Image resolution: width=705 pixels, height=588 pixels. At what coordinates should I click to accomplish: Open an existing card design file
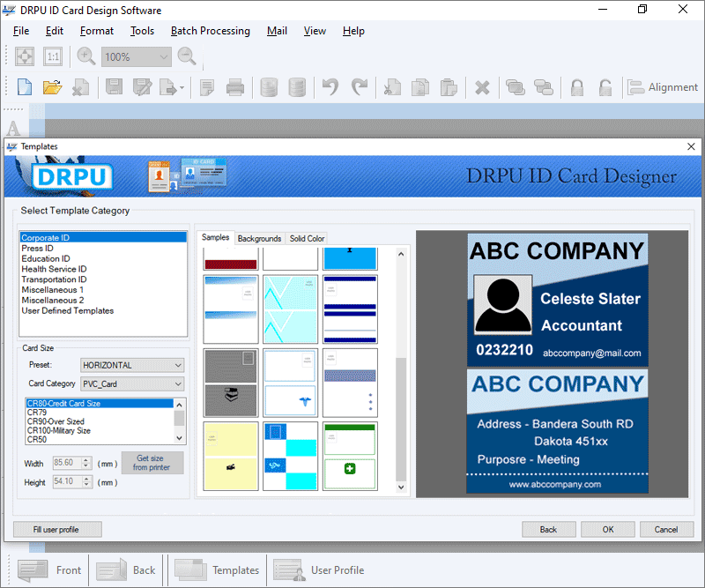click(x=51, y=87)
